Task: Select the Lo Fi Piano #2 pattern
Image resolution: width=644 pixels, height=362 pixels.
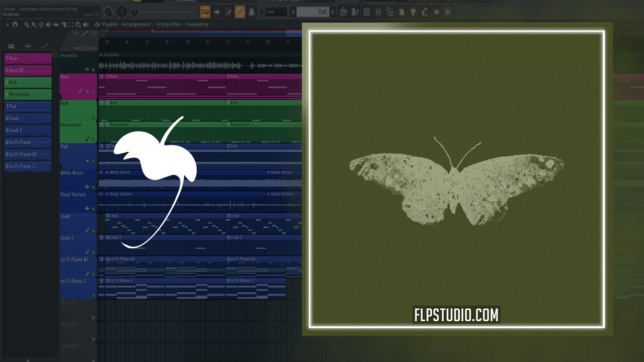Action: [x=28, y=154]
